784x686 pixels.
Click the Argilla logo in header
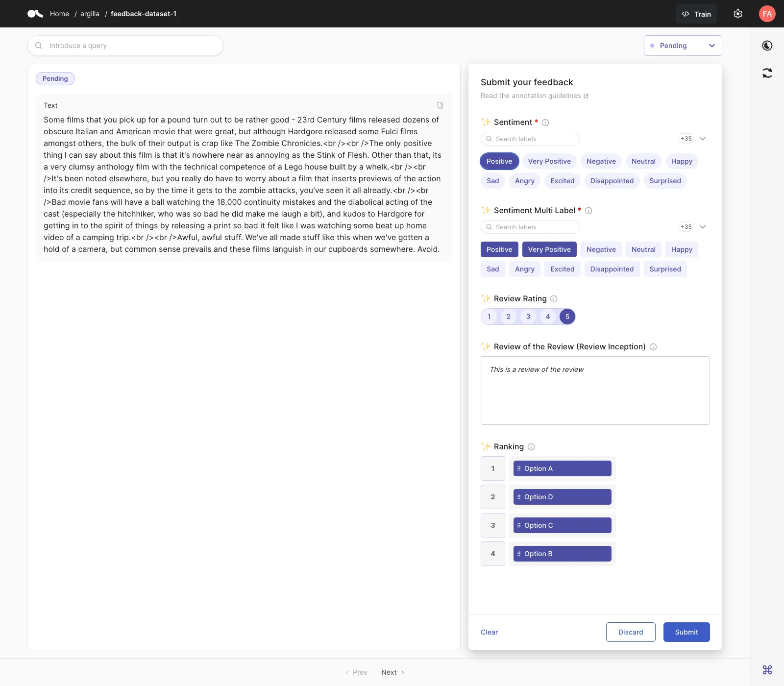(x=35, y=14)
